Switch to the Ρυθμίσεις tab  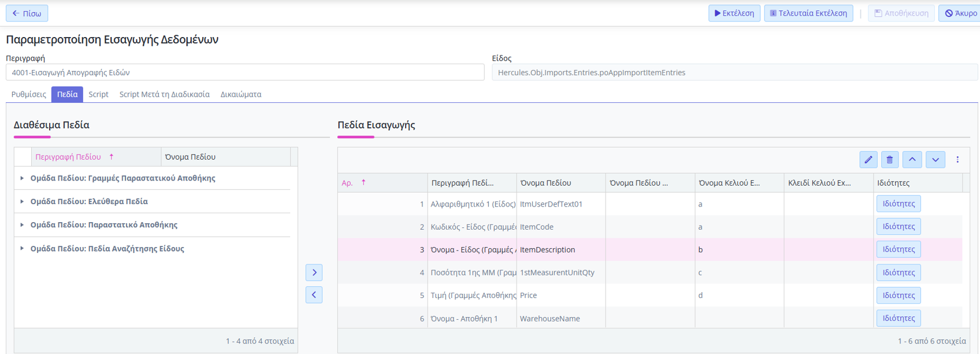pos(29,94)
